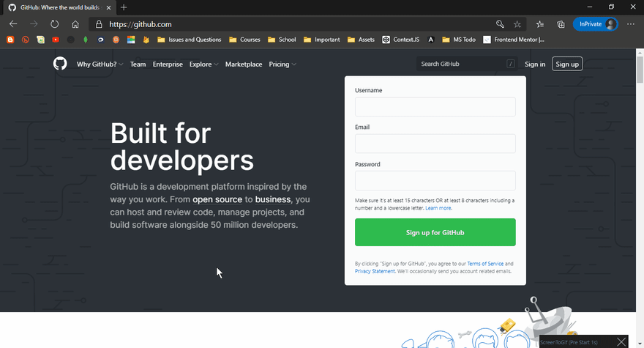
Task: Focus the Search GitHub box
Action: tap(467, 64)
